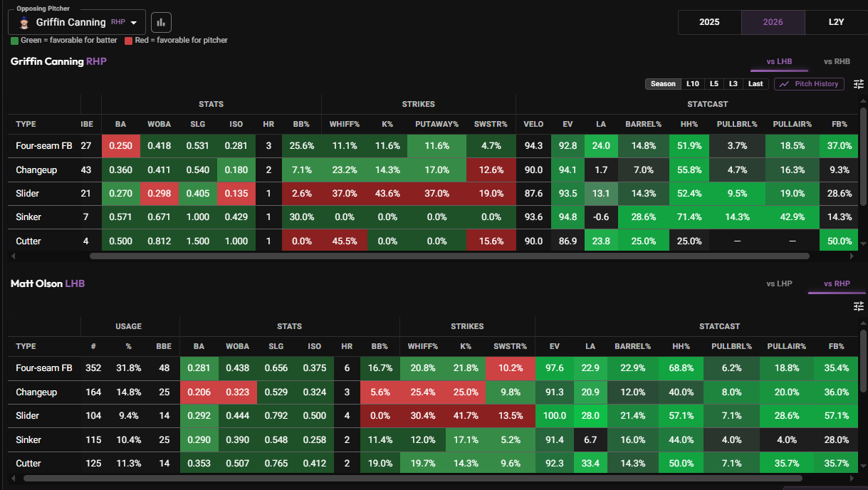Expand the Opposing Pitcher dropdown arrow

133,23
